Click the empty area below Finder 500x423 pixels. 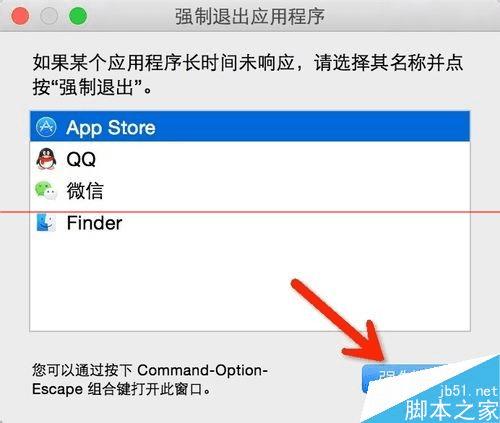[x=250, y=283]
